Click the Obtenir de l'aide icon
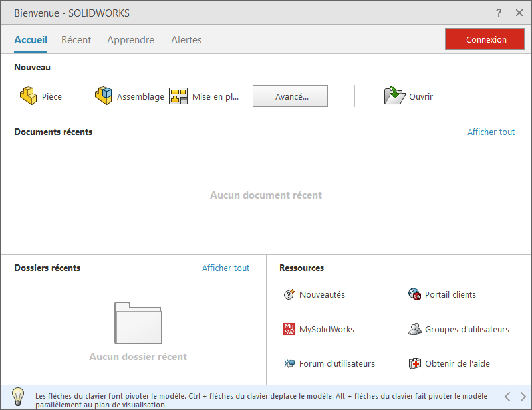The width and height of the screenshot is (532, 410). pos(414,363)
